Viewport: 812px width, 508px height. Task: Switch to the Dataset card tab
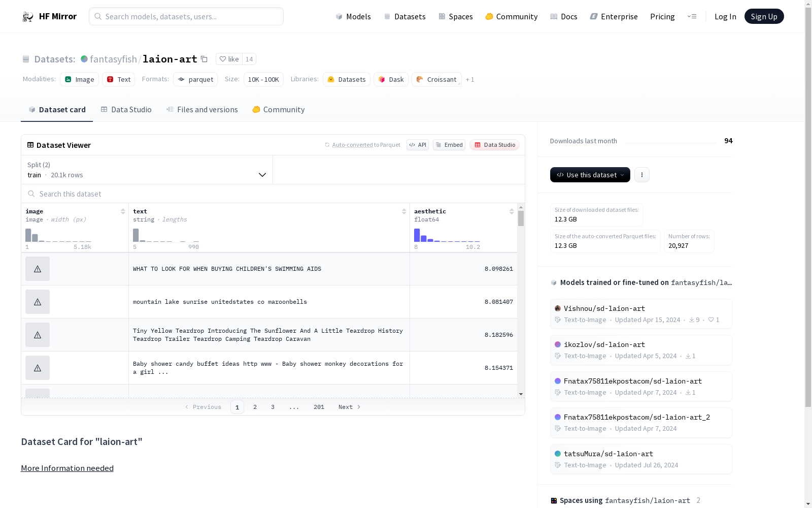tap(57, 110)
